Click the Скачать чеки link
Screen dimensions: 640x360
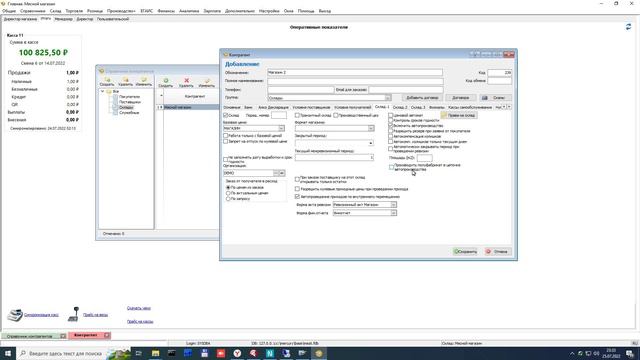coord(139,308)
